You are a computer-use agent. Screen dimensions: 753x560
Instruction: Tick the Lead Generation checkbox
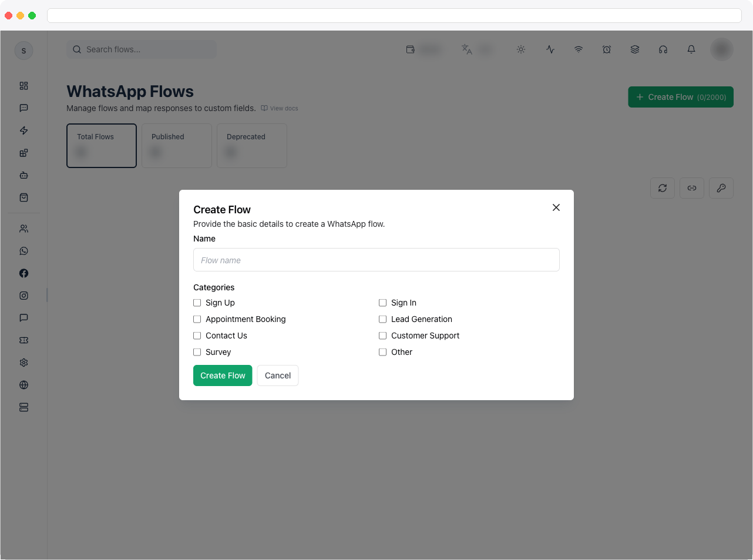[383, 319]
